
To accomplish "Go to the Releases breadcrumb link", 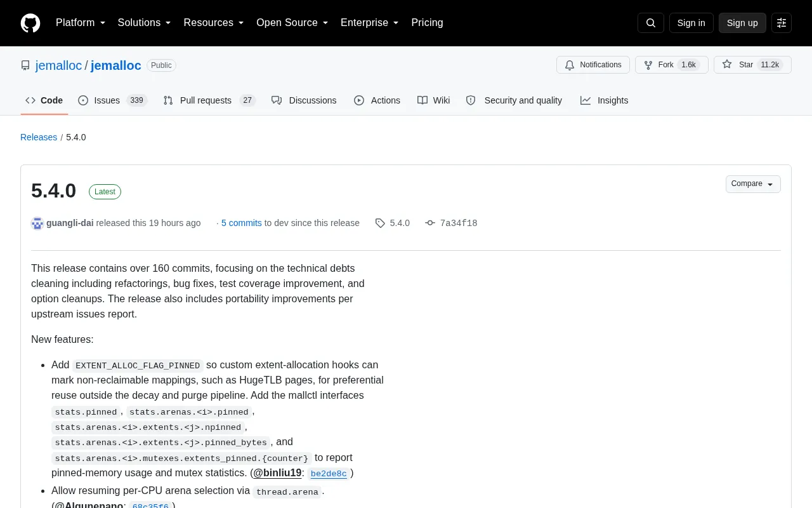I will coord(39,137).
